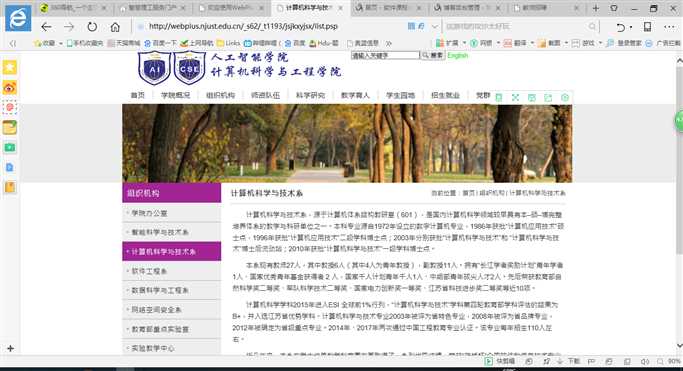Open 师资队伍 in site navigation
Screen dimensions: 683x371
[x=265, y=95]
